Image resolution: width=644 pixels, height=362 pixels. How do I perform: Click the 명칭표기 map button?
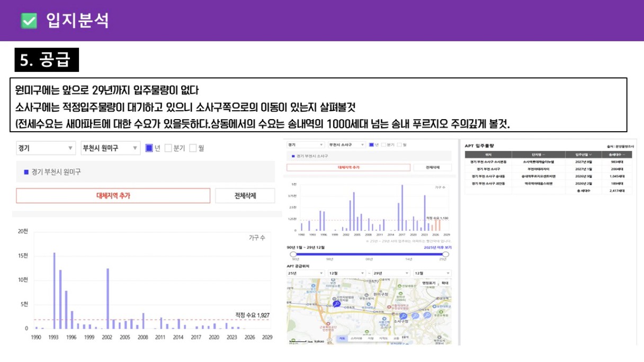click(428, 283)
